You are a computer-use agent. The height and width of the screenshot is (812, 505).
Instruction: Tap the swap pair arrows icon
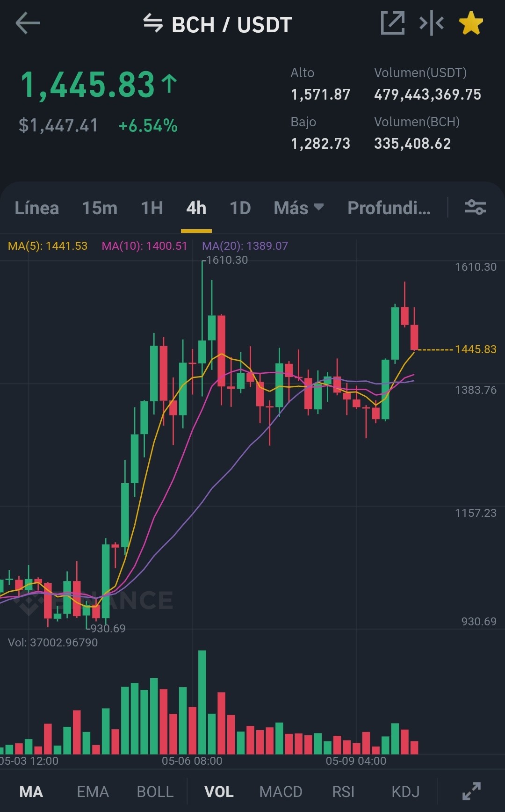click(153, 23)
